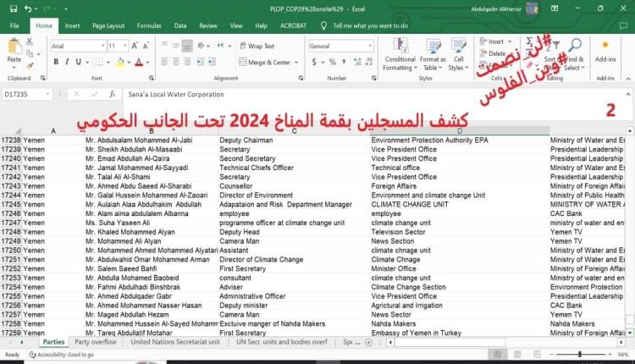635x364 pixels.
Task: Toggle Underline formatting
Action: 80,62
